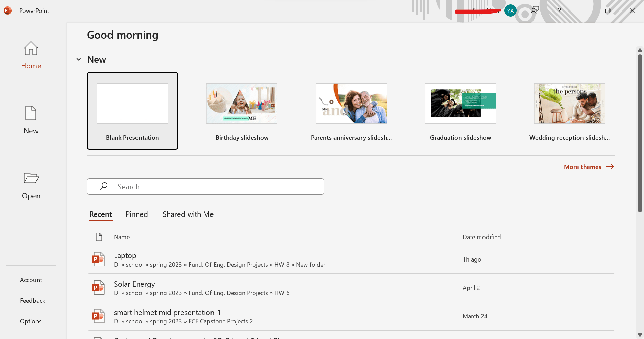Click the PowerPoint logo in the title bar
The height and width of the screenshot is (339, 644).
[x=7, y=10]
